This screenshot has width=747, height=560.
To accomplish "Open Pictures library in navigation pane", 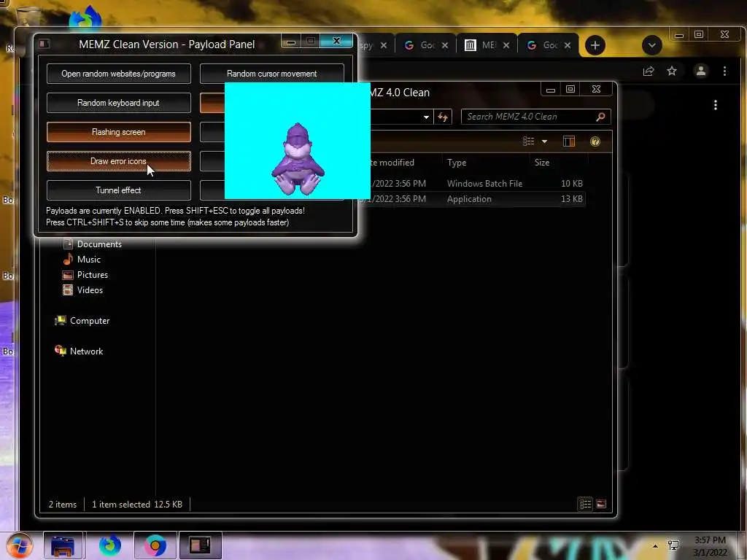I will [92, 275].
